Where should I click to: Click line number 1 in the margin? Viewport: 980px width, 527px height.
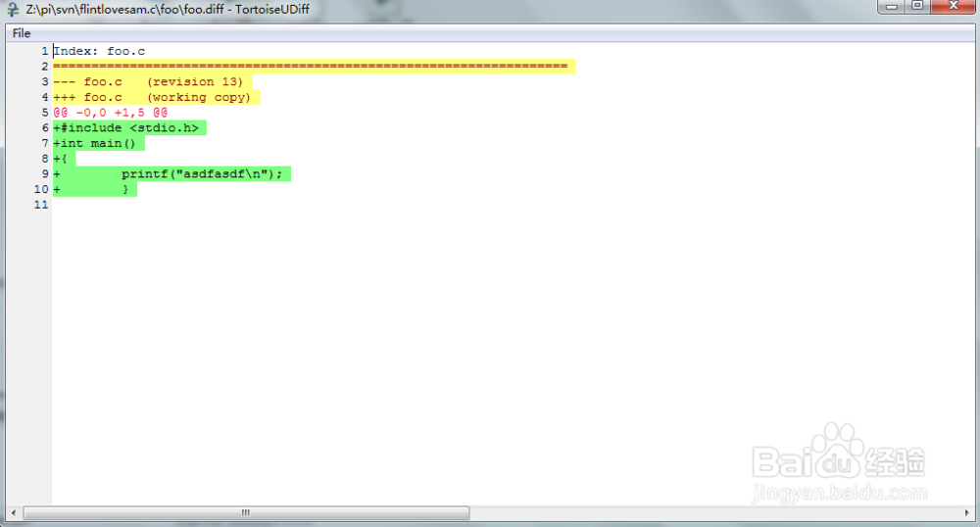(45, 51)
